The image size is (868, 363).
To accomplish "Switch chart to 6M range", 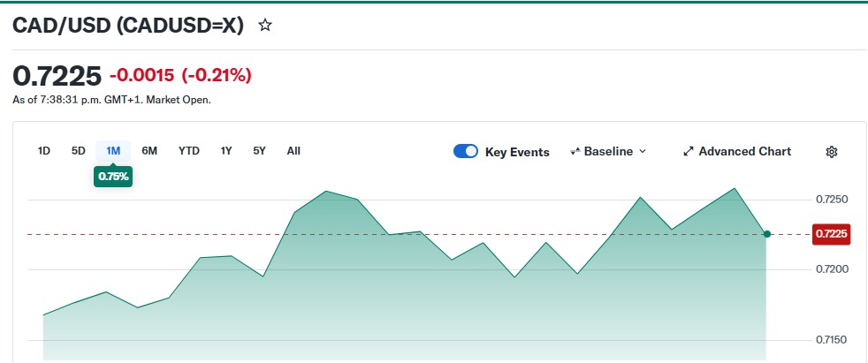I will pyautogui.click(x=149, y=150).
